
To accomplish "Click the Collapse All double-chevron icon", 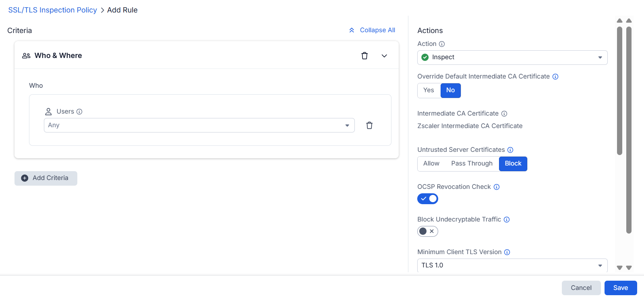I will (352, 30).
